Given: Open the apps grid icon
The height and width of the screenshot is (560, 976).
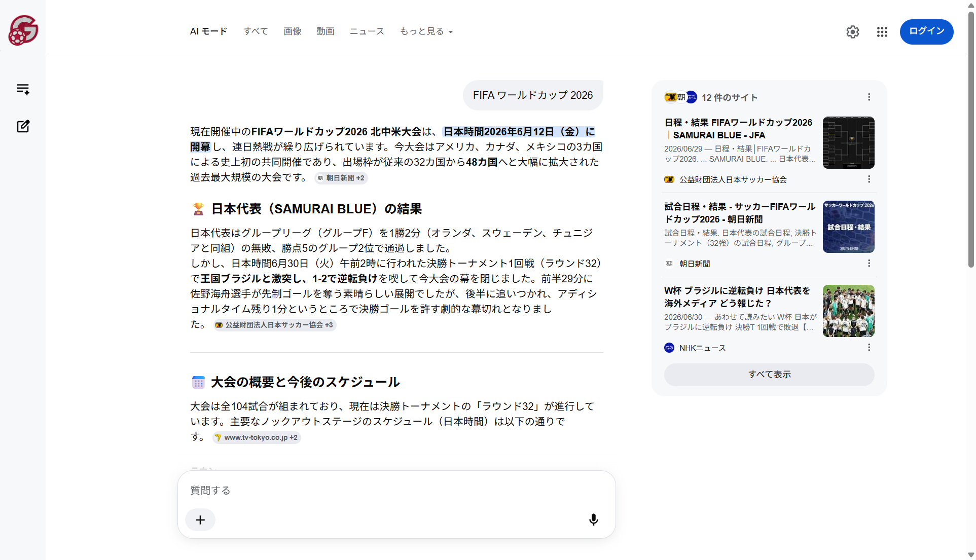Looking at the screenshot, I should coord(882,32).
